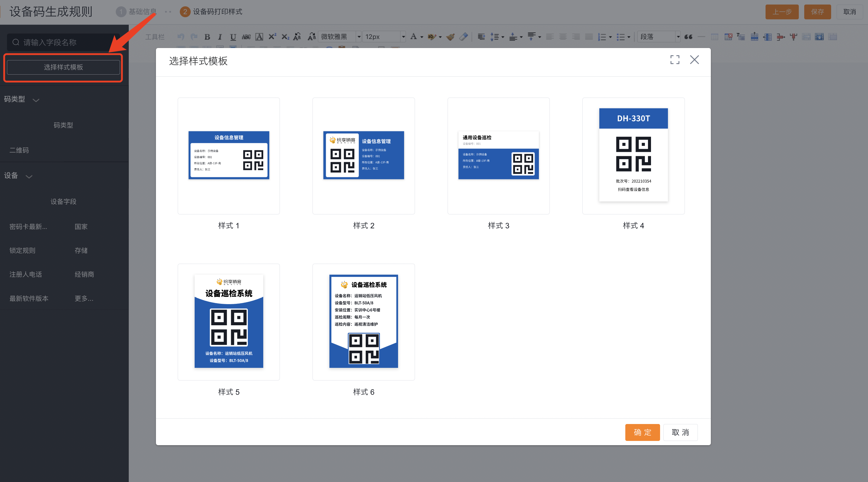Click the 请输入字段名称 search field
The image size is (868, 482).
click(x=63, y=42)
